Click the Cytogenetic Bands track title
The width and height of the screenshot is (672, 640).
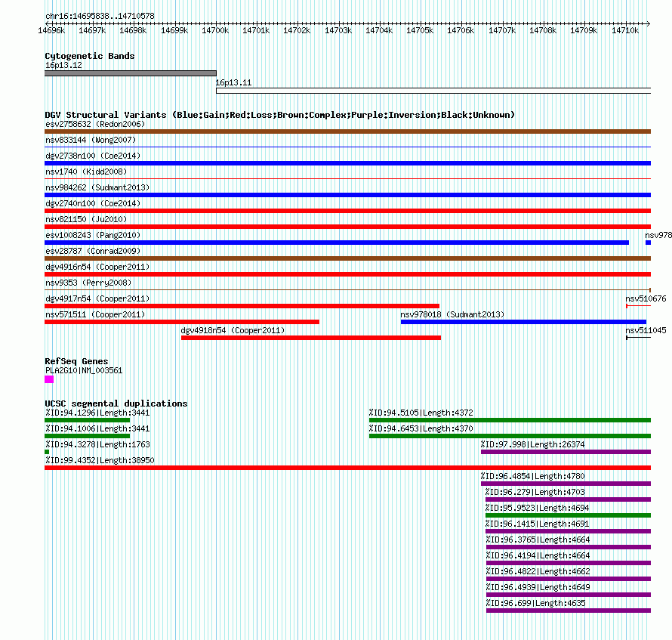(90, 56)
